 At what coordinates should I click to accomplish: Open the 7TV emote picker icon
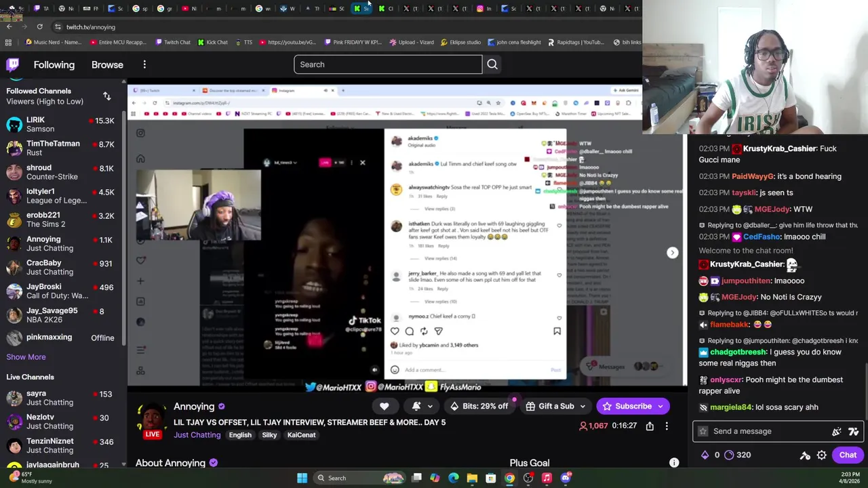tap(853, 431)
